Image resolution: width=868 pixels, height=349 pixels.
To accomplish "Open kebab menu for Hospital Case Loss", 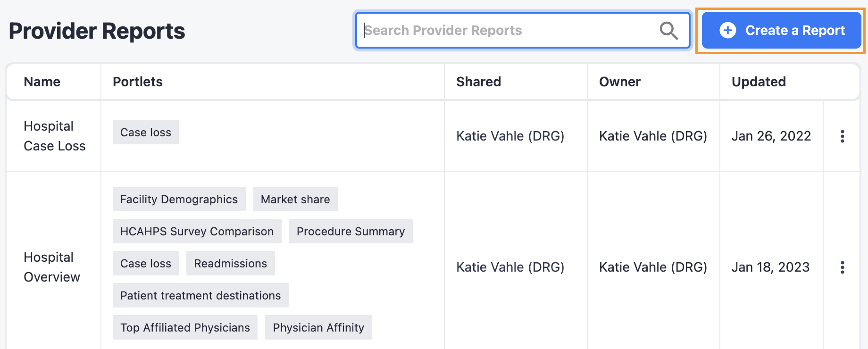I will coord(842,136).
